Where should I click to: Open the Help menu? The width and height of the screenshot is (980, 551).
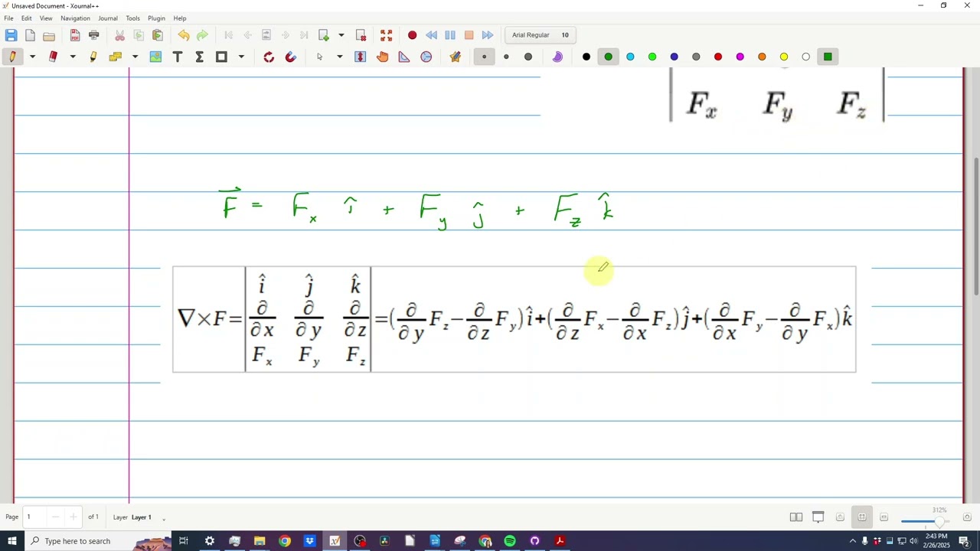coord(180,18)
